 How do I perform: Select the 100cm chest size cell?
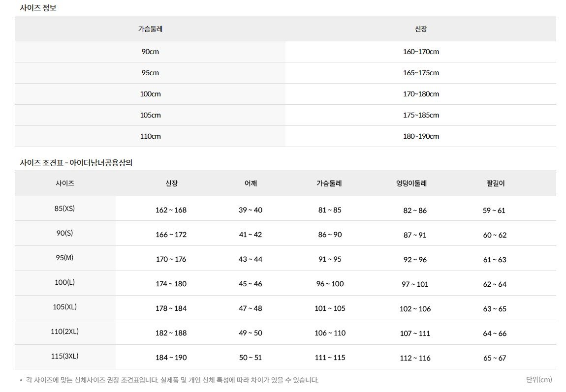[150, 94]
